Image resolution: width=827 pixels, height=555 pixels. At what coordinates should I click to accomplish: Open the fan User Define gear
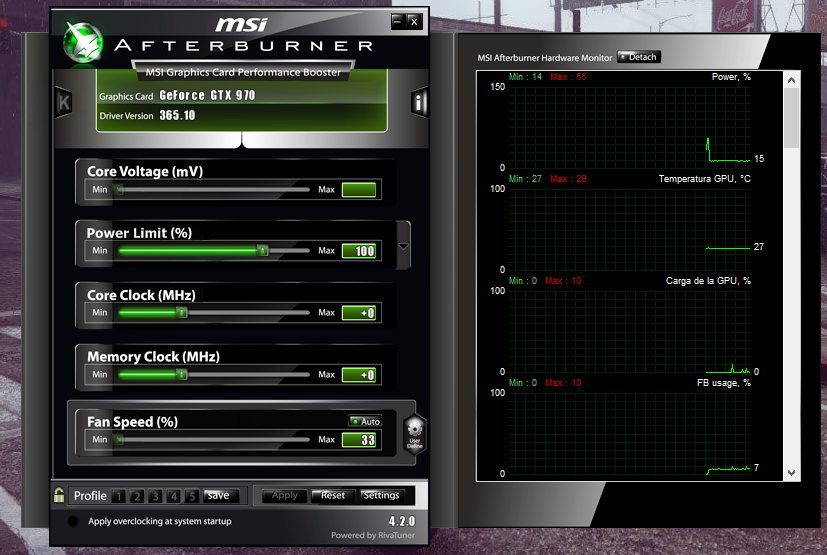coord(415,434)
